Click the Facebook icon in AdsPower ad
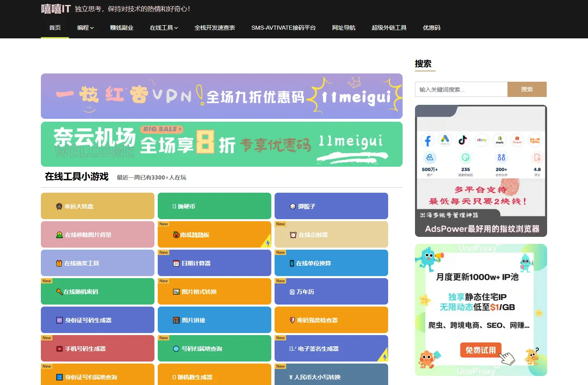588x385 pixels. pyautogui.click(x=427, y=141)
